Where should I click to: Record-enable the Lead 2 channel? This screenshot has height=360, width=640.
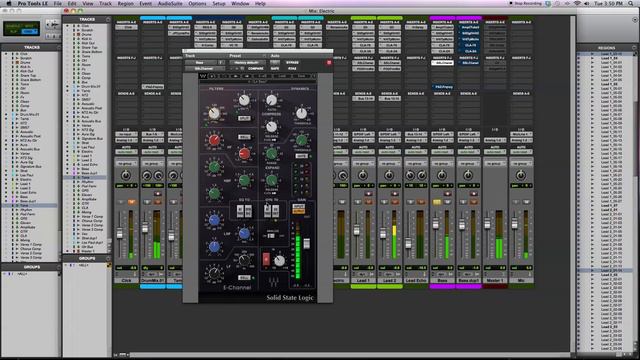coord(395,193)
